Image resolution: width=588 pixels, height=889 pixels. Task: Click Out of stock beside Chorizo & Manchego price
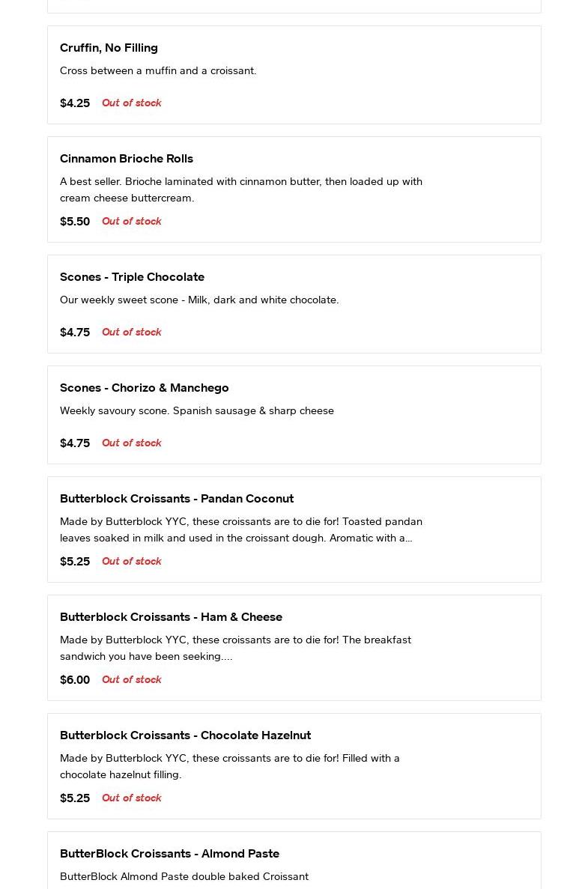tap(132, 443)
